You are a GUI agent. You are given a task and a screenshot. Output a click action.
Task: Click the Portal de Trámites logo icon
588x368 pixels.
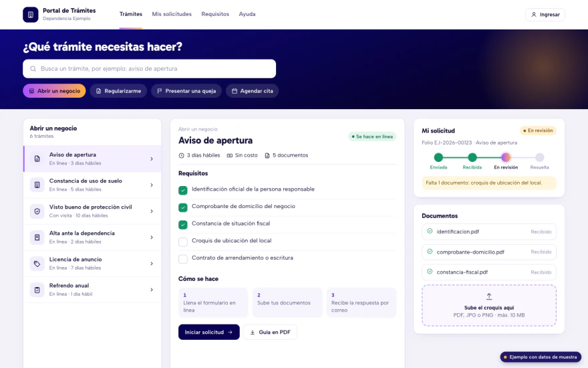coord(30,15)
